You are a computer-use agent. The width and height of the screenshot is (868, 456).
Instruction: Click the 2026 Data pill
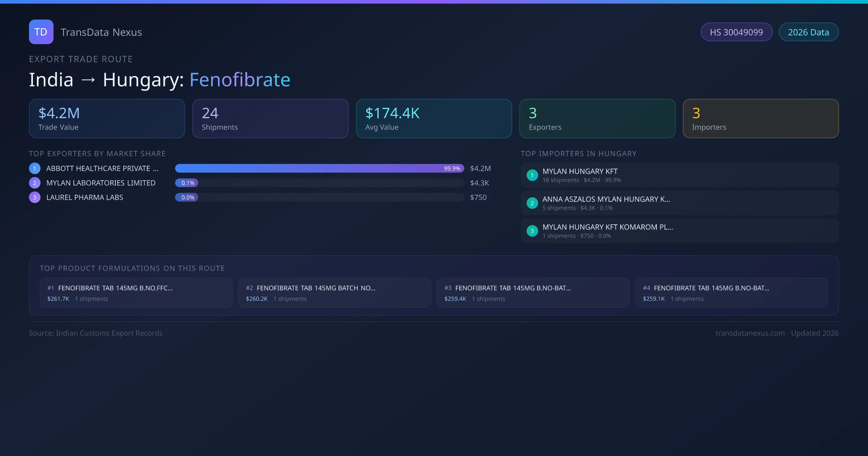point(808,32)
